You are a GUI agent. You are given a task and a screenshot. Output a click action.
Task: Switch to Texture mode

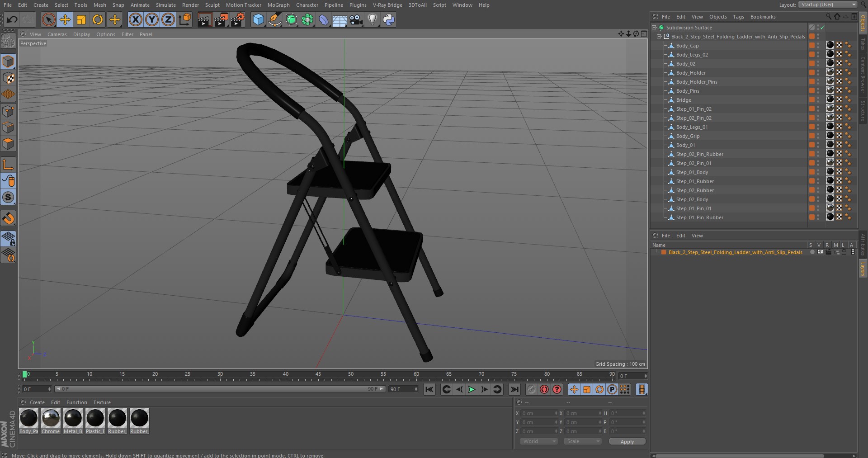point(8,78)
